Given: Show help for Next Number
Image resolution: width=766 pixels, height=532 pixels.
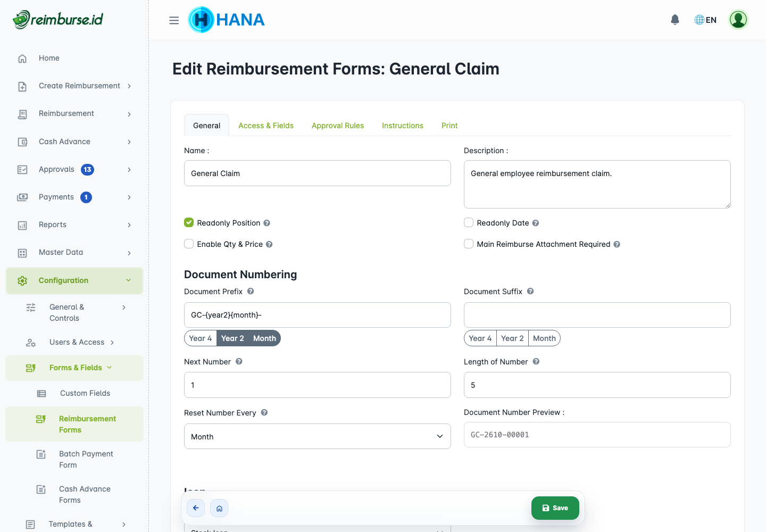Looking at the screenshot, I should 239,361.
